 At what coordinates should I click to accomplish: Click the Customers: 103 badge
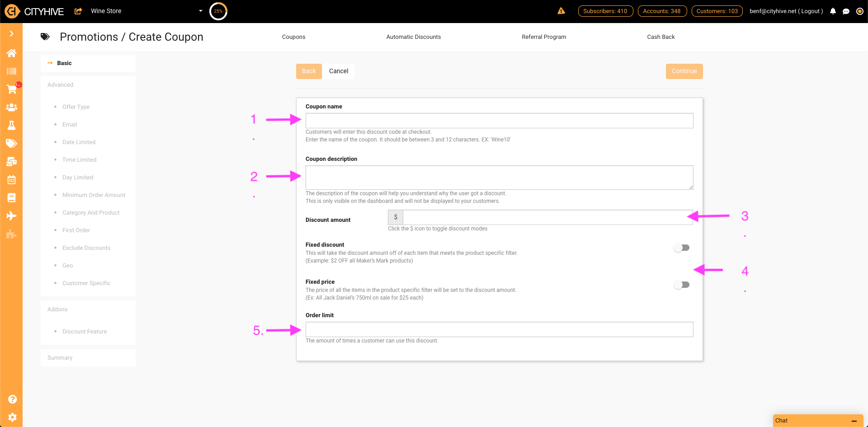pos(717,11)
